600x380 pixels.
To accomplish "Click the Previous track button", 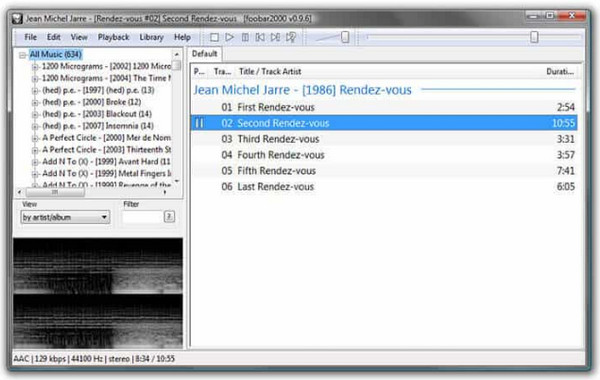I will (260, 37).
